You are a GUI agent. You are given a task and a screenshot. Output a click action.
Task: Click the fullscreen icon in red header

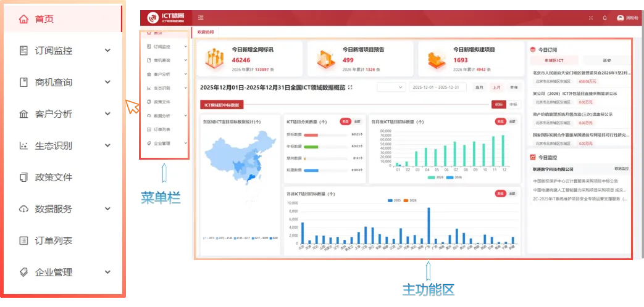[x=591, y=18]
